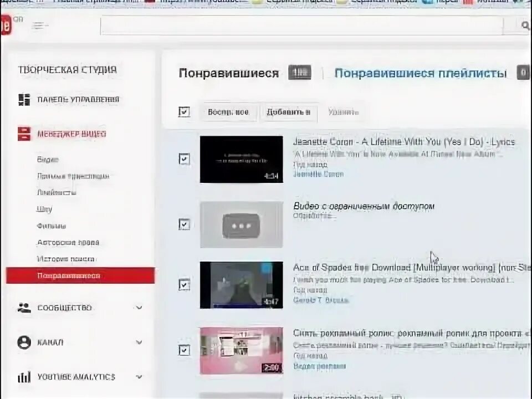Viewport: 532px width, 399px height.
Task: Open the hamburger guide menu icon
Action: tap(40, 25)
